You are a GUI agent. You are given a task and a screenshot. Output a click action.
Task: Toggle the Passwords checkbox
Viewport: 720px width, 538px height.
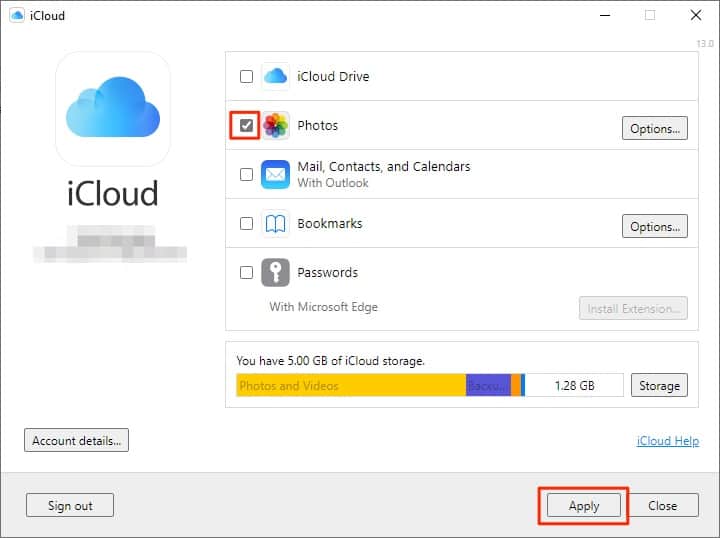(x=246, y=273)
